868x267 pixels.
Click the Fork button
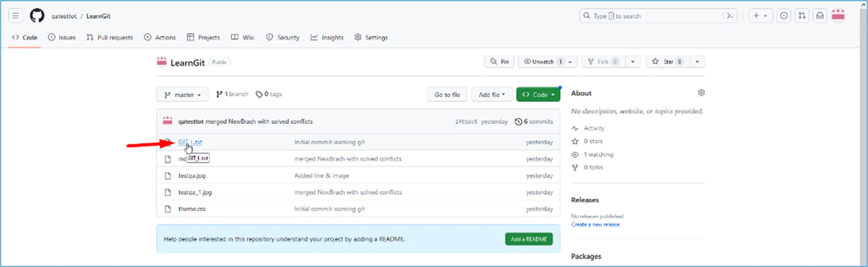click(x=603, y=62)
